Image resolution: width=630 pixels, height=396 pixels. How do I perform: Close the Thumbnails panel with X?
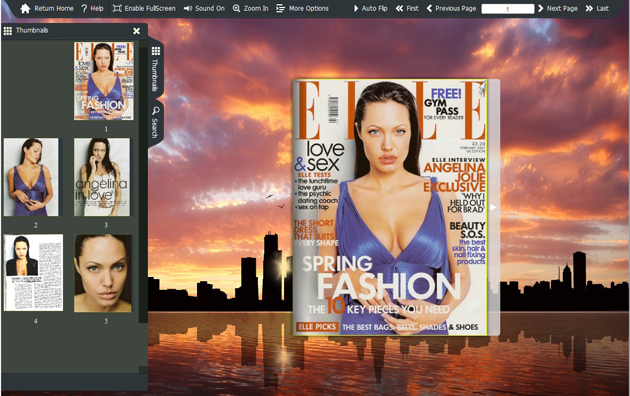[137, 31]
